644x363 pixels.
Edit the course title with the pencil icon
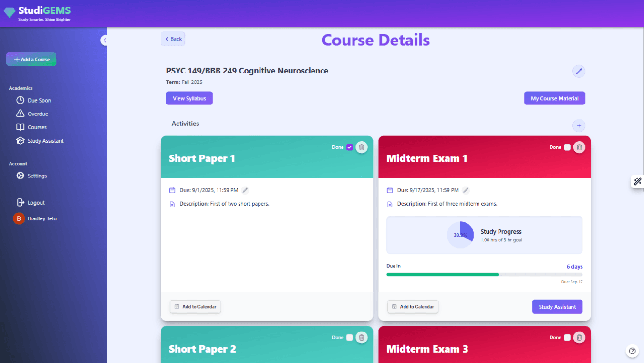pyautogui.click(x=579, y=71)
